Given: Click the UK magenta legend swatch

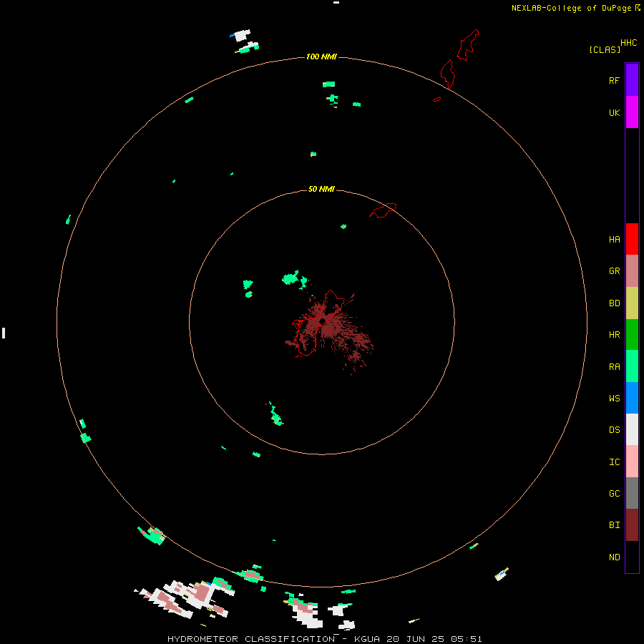Looking at the screenshot, I should [x=632, y=112].
